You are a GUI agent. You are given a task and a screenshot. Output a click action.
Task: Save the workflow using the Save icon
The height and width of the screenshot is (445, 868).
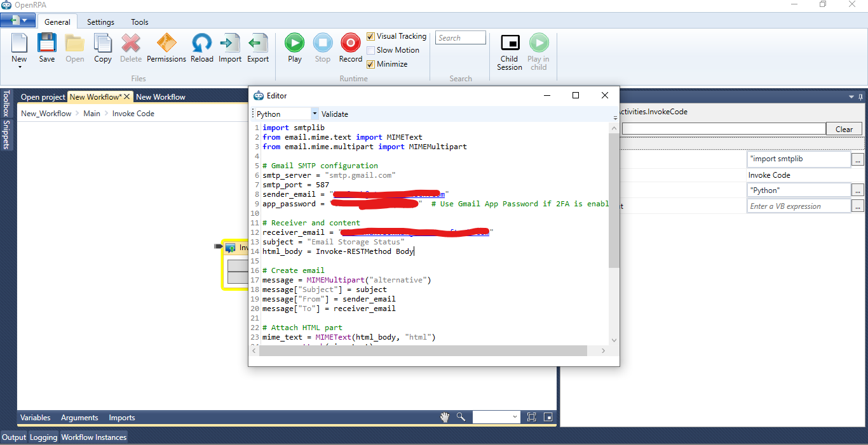(x=47, y=43)
